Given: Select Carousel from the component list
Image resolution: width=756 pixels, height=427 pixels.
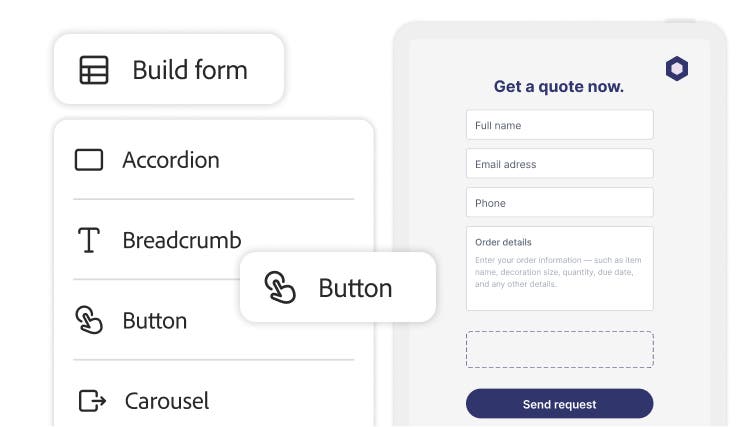Looking at the screenshot, I should [167, 401].
